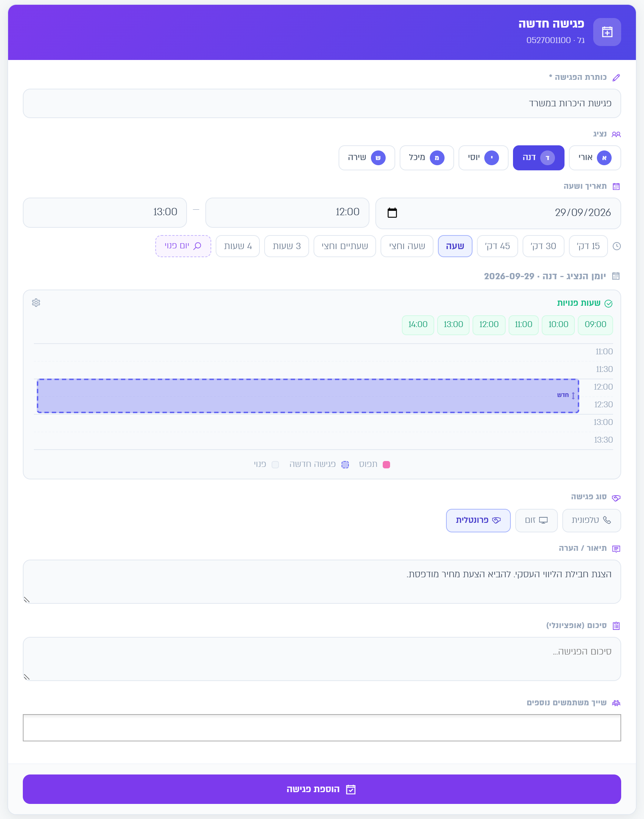Click the start time field showing 12:00

(x=287, y=213)
